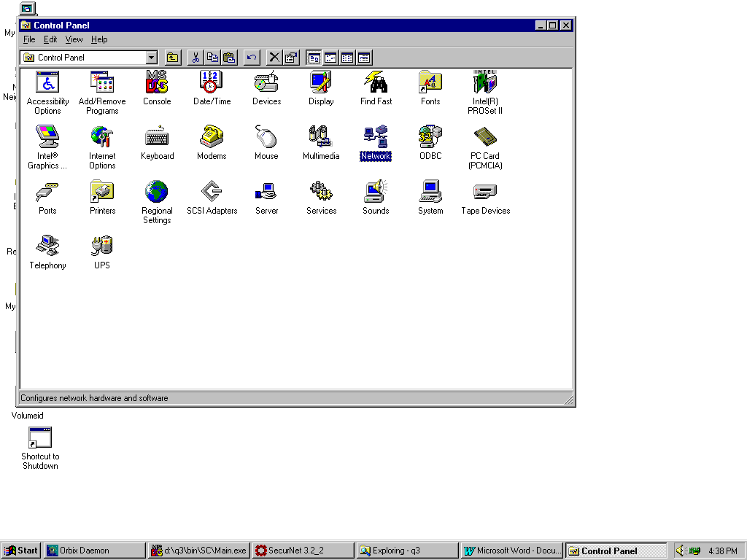The image size is (747, 560).
Task: Click the window resize grip
Action: (569, 400)
